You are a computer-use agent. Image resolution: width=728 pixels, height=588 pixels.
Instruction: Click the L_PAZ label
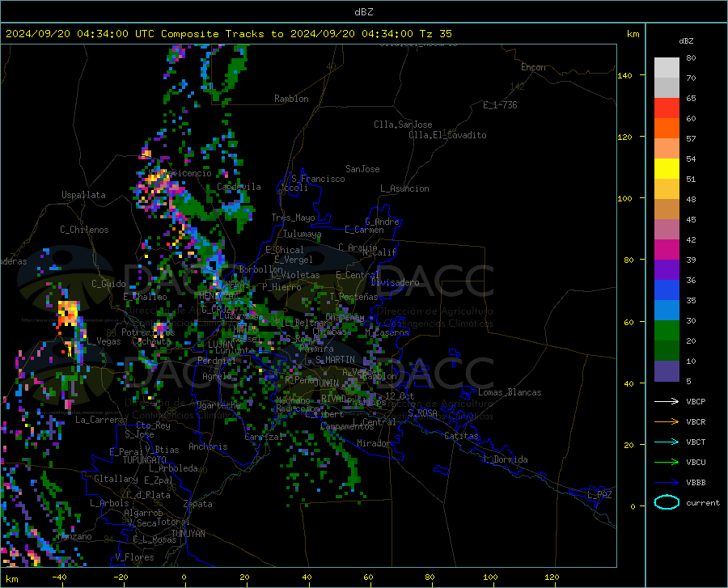[599, 495]
